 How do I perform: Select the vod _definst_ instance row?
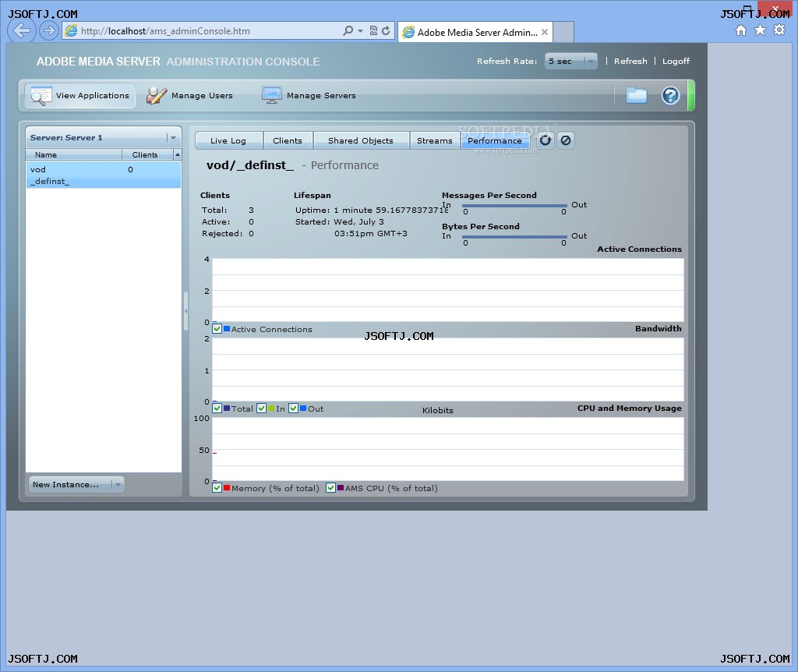tap(104, 175)
